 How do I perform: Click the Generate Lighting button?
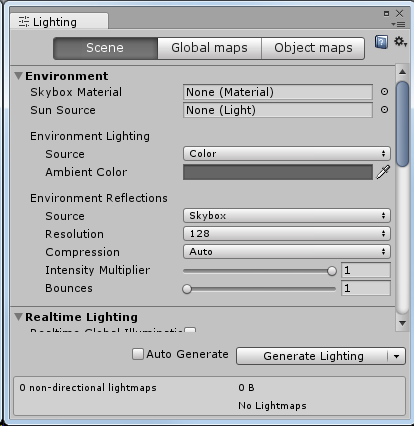click(x=313, y=356)
